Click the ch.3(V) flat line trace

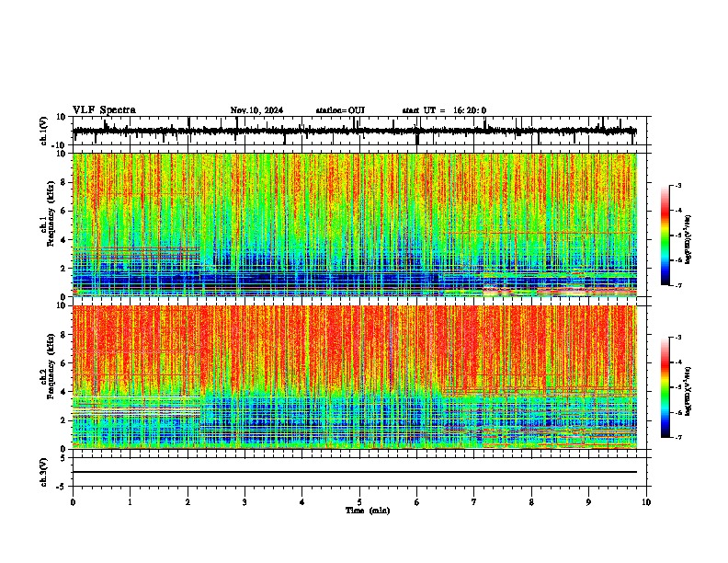pyautogui.click(x=355, y=472)
